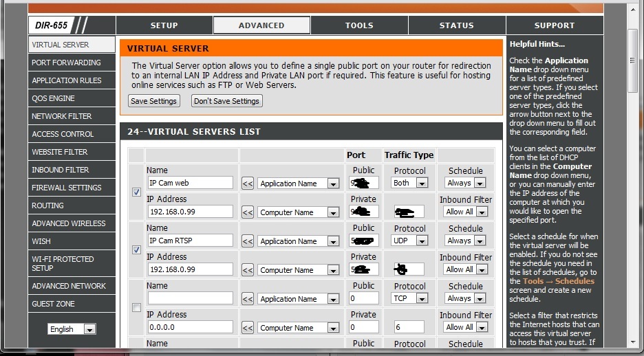The image size is (644, 356).
Task: Click the << button beside first Computer Name dropdown
Action: 247,212
